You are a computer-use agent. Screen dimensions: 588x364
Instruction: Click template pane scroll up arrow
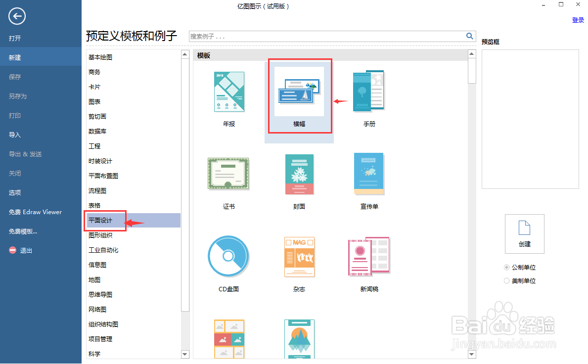click(472, 54)
